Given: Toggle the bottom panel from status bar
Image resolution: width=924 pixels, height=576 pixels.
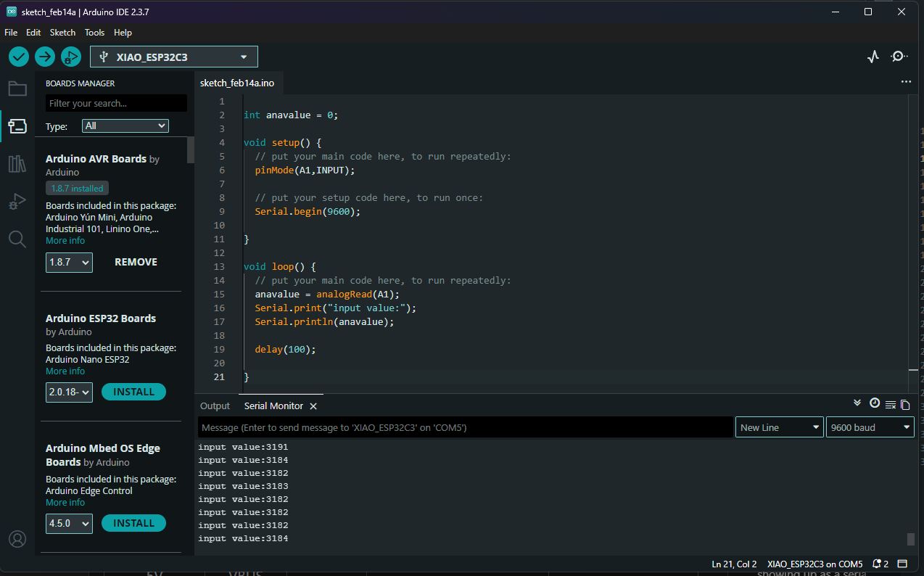Looking at the screenshot, I should pyautogui.click(x=903, y=564).
